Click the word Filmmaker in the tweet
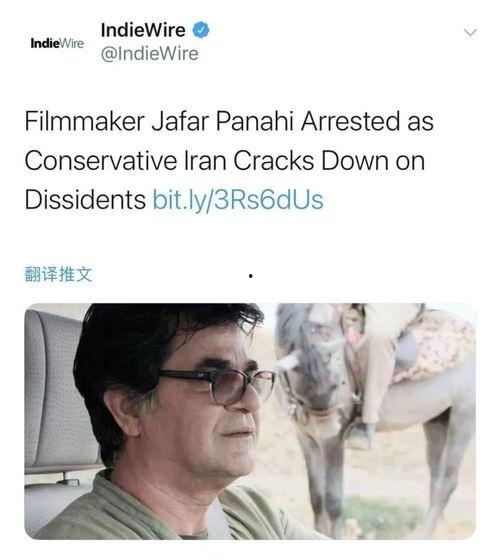 point(85,121)
